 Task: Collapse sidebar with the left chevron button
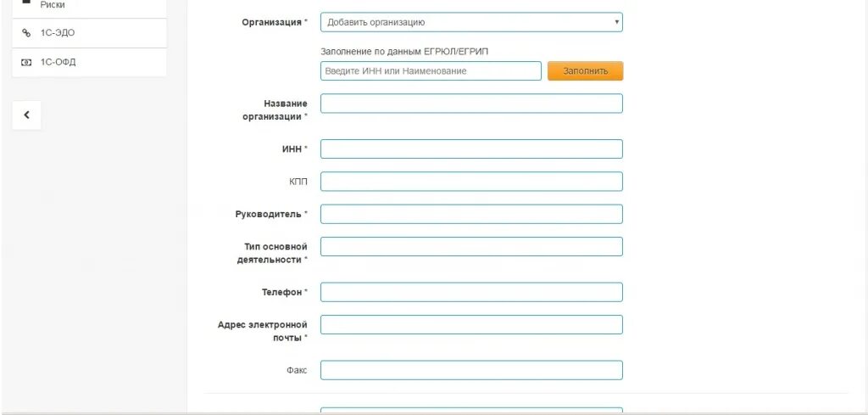click(x=26, y=115)
